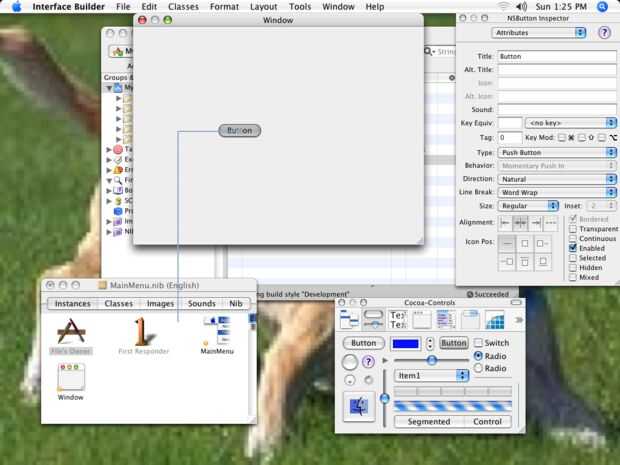620x465 pixels.
Task: Uncheck the Enabled checkbox
Action: [x=573, y=248]
